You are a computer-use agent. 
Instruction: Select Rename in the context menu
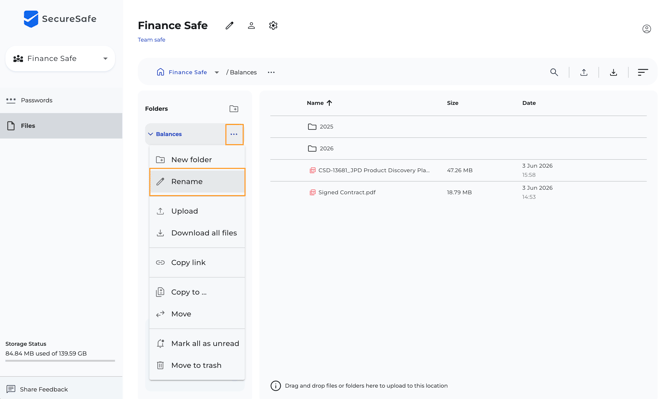197,182
